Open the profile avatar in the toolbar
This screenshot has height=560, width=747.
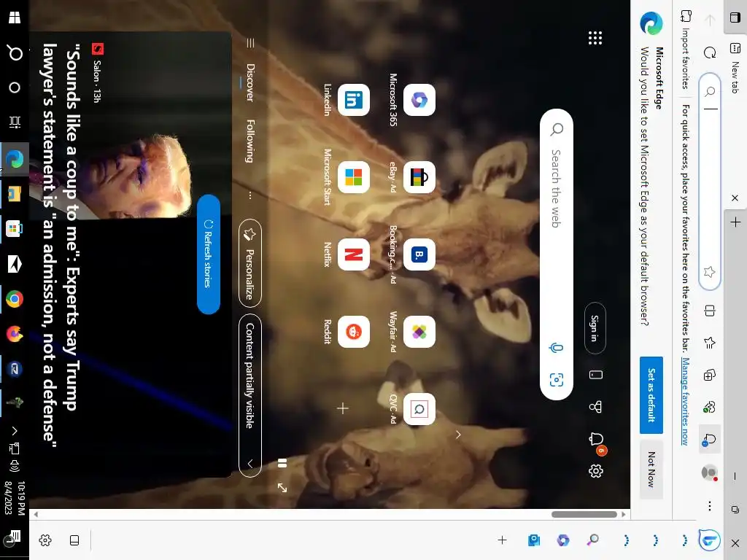pyautogui.click(x=709, y=472)
